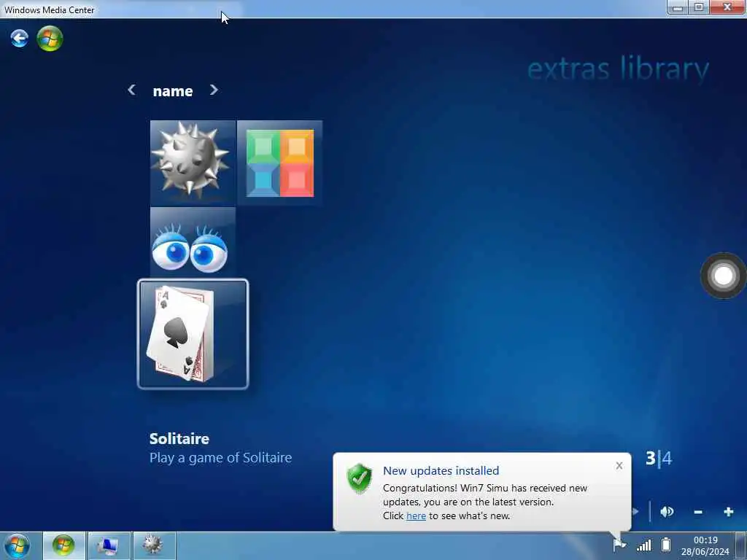Open Media Center home via green orb logo
The image size is (747, 560).
(50, 38)
